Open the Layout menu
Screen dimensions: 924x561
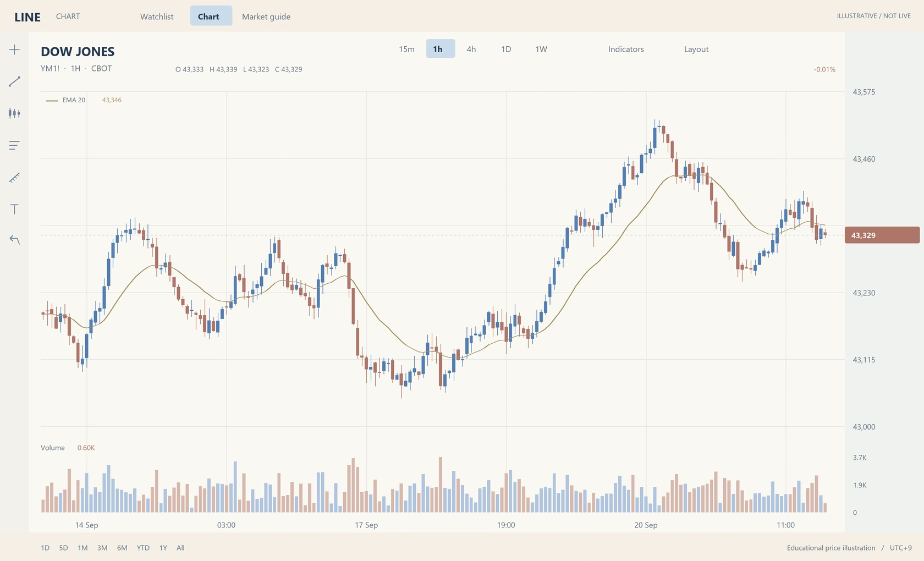696,49
